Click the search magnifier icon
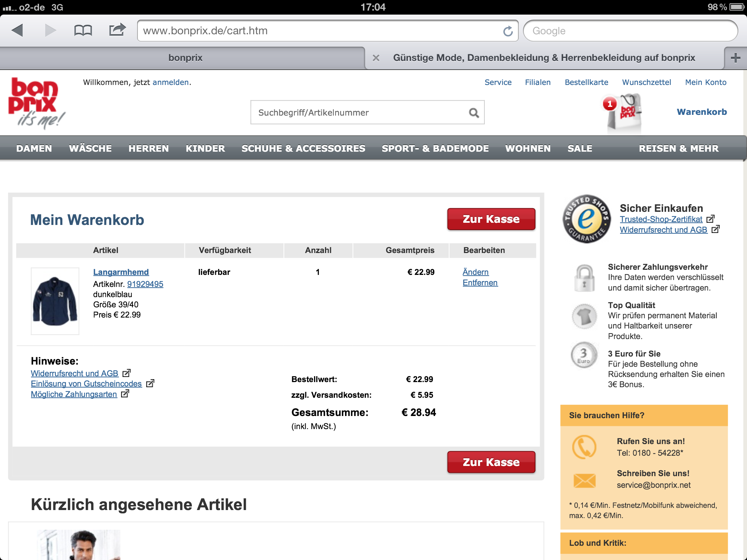This screenshot has width=747, height=560. [474, 113]
